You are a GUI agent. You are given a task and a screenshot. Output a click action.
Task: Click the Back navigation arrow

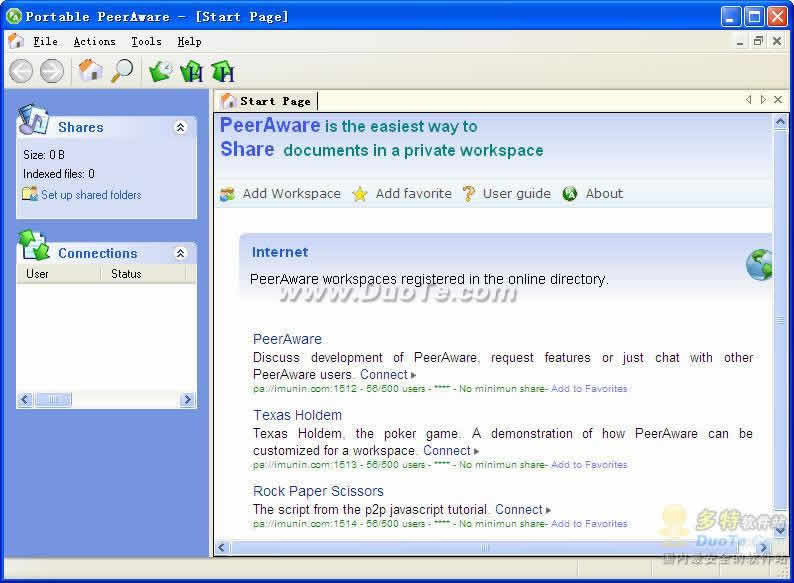click(21, 70)
